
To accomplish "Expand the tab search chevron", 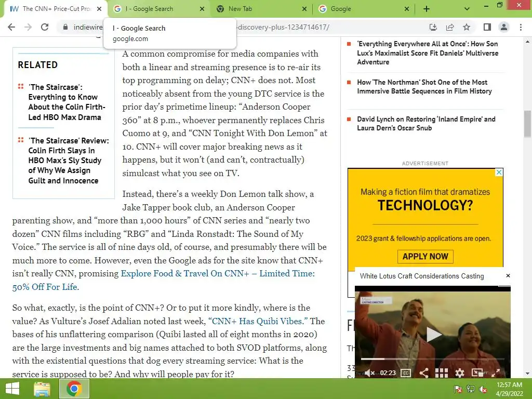I will click(467, 9).
